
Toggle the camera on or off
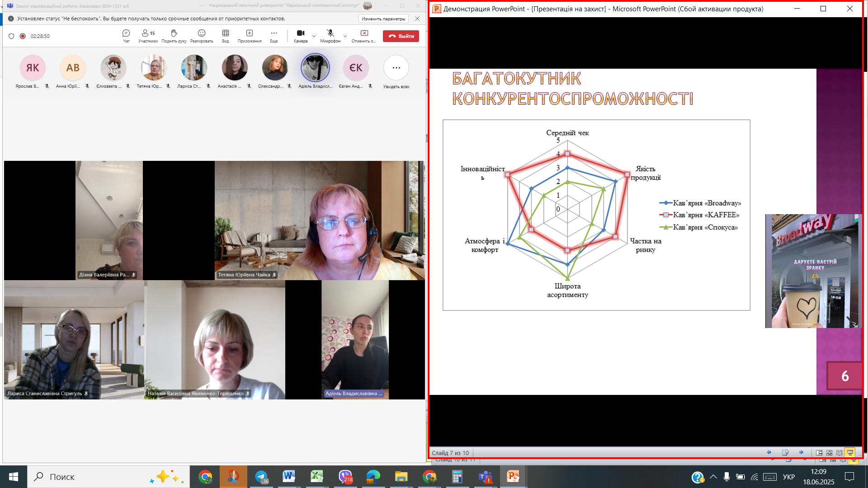pyautogui.click(x=301, y=36)
